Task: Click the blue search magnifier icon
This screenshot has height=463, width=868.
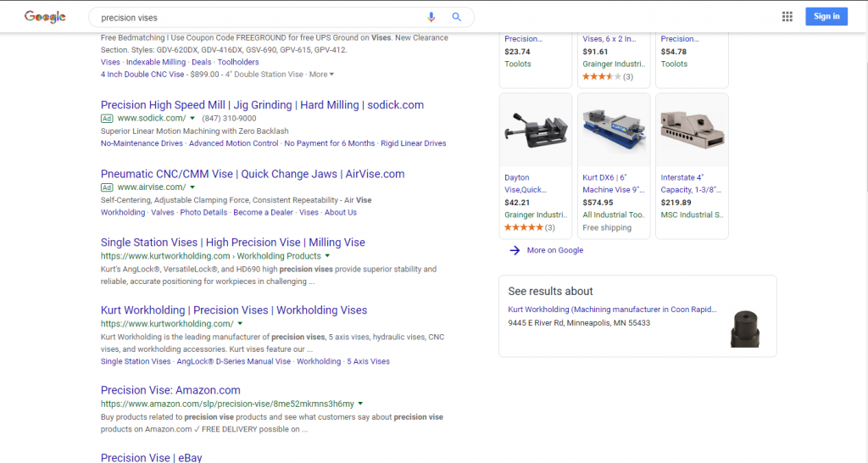Action: click(x=456, y=17)
